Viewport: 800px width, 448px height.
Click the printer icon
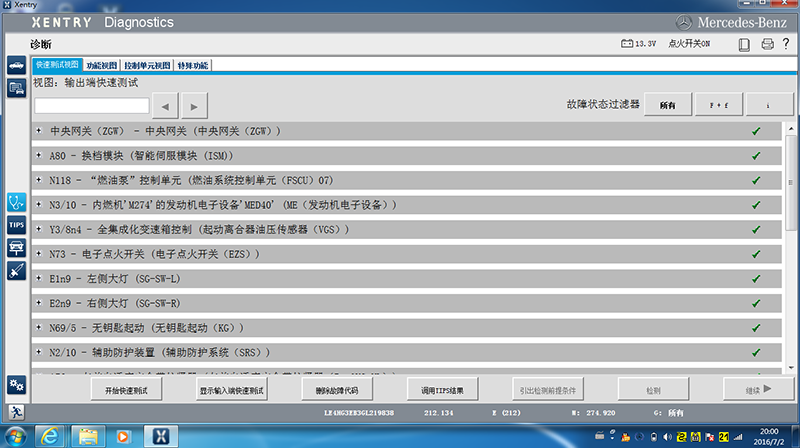tap(767, 44)
